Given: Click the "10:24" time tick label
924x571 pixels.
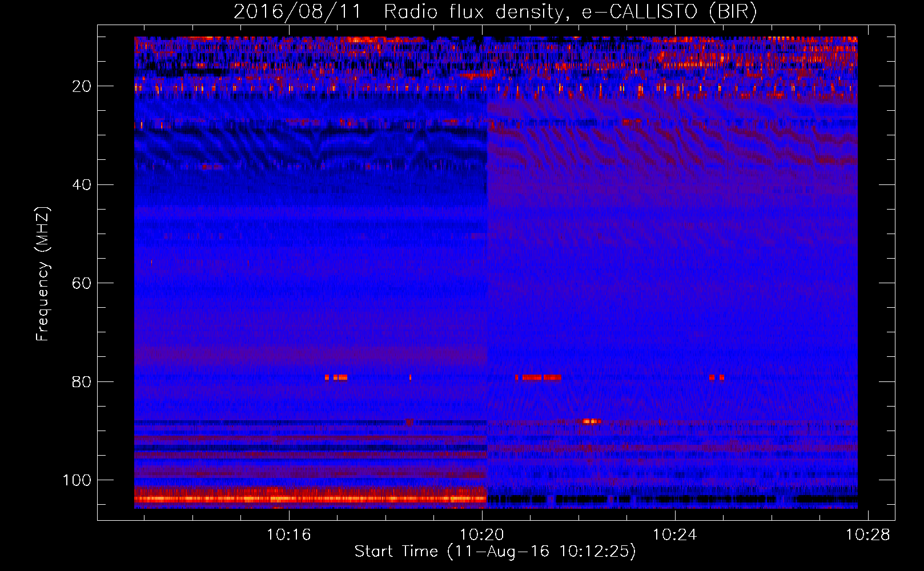Looking at the screenshot, I should pyautogui.click(x=675, y=535).
